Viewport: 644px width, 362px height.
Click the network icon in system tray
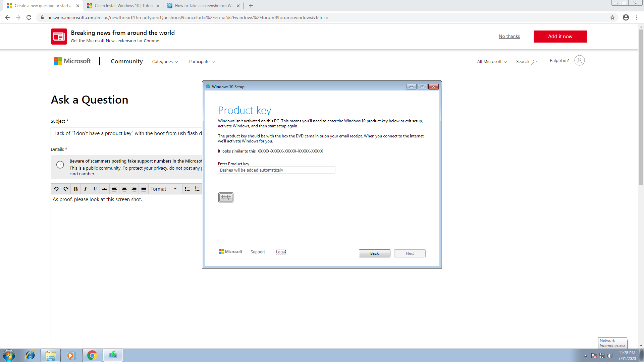[602, 356]
